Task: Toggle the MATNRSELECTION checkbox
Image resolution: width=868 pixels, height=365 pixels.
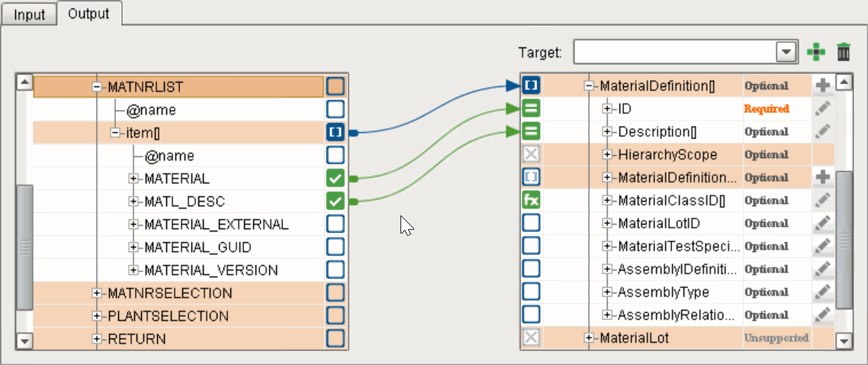Action: [336, 292]
